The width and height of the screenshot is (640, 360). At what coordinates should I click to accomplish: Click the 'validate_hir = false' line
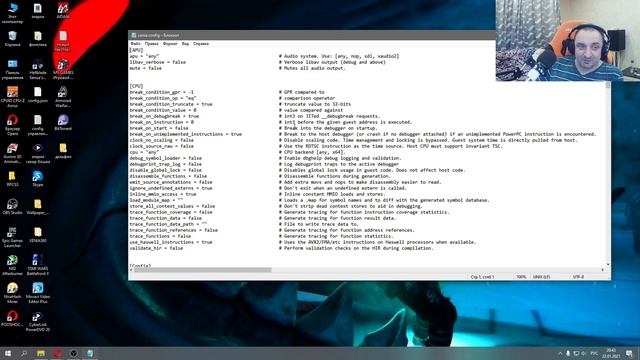point(156,248)
